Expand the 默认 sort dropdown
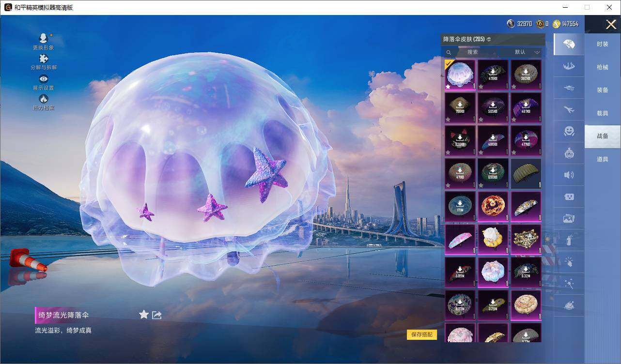Viewport: 621px width, 364px height. point(527,52)
